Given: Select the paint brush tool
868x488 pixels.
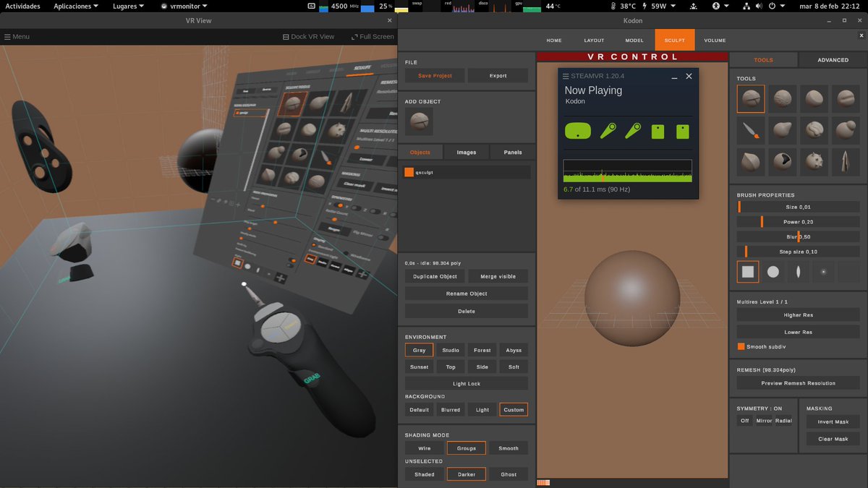Looking at the screenshot, I should 751,130.
